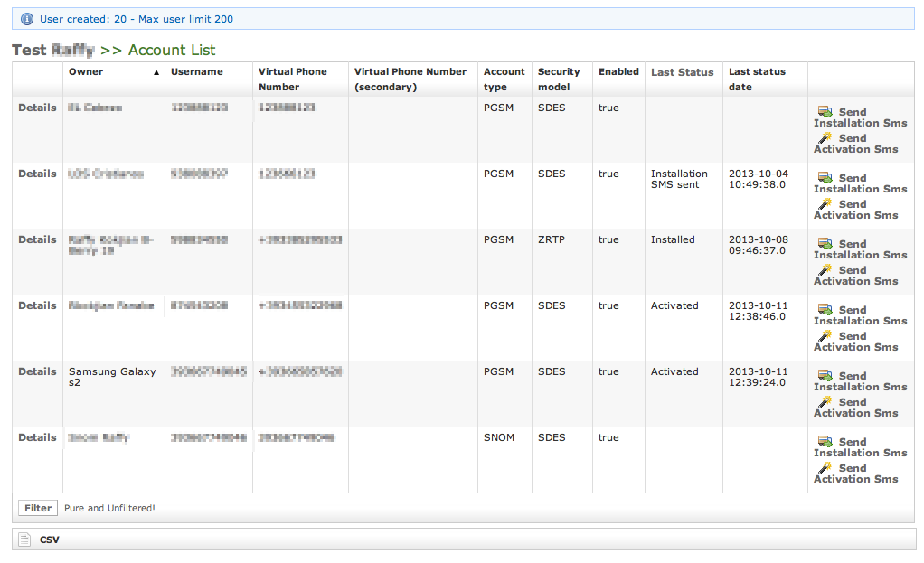This screenshot has width=924, height=563.
Task: Click the Last status date column header
Action: tap(757, 80)
